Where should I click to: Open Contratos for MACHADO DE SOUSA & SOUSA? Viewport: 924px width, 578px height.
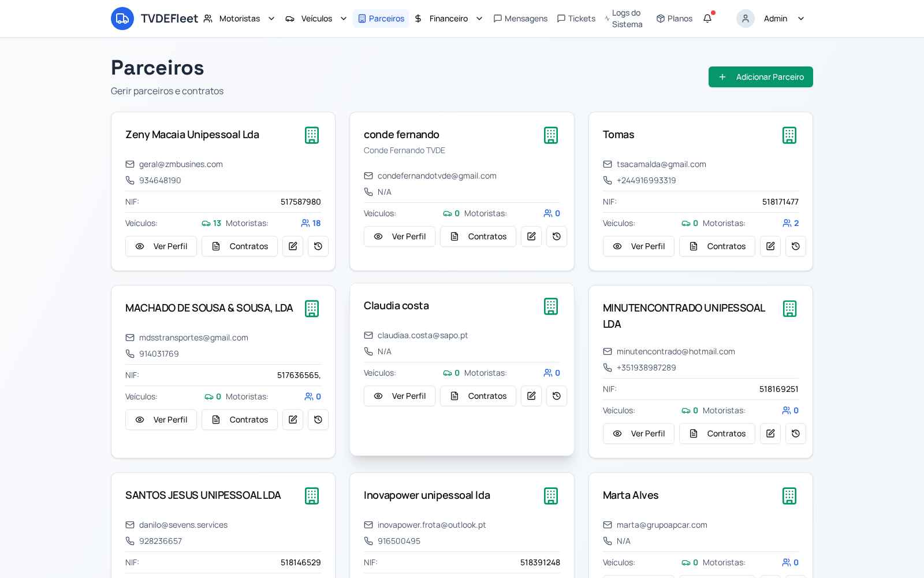240,420
